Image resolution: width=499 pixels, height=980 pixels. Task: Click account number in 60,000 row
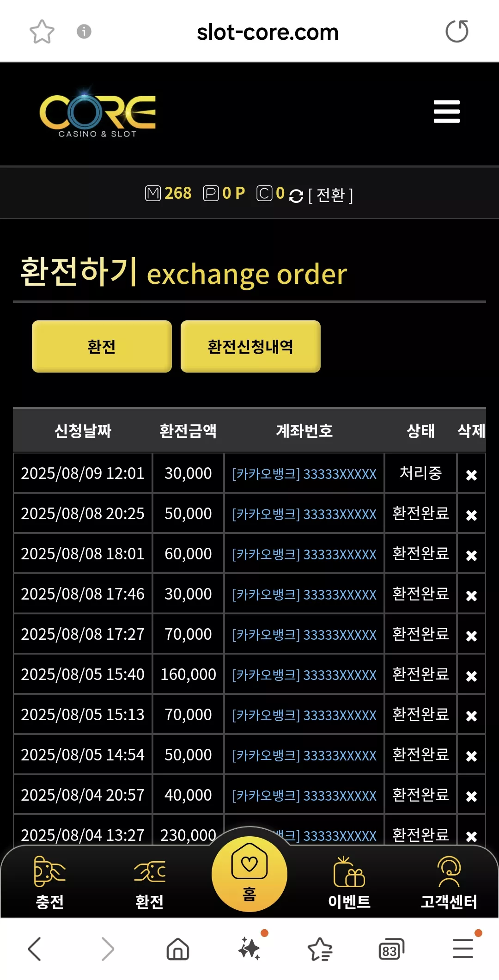tap(304, 554)
